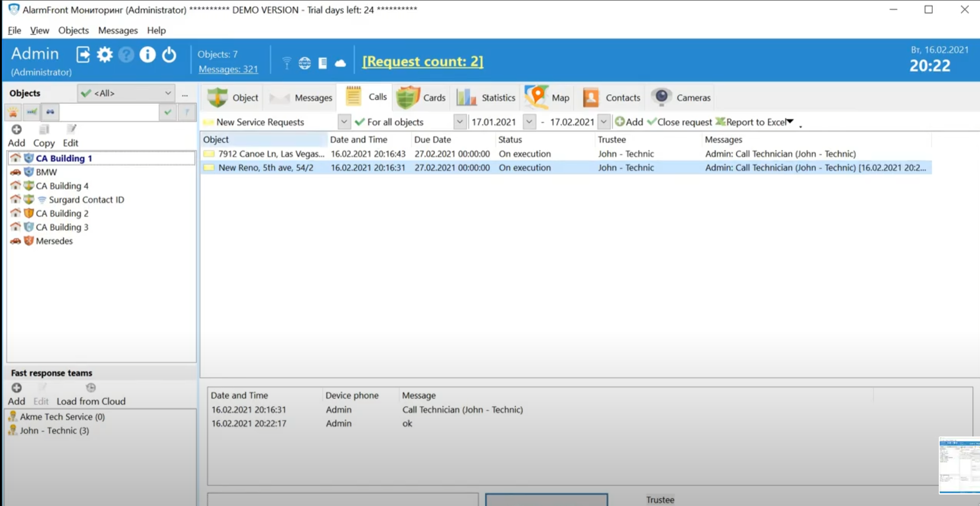This screenshot has height=506, width=980.
Task: Click the preview thumbnail at bottom right
Action: click(959, 465)
